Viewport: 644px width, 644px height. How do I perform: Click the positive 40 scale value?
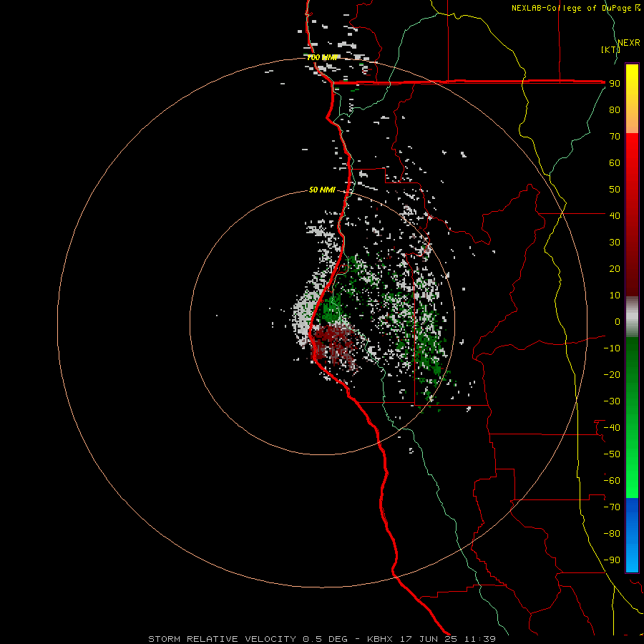615,215
